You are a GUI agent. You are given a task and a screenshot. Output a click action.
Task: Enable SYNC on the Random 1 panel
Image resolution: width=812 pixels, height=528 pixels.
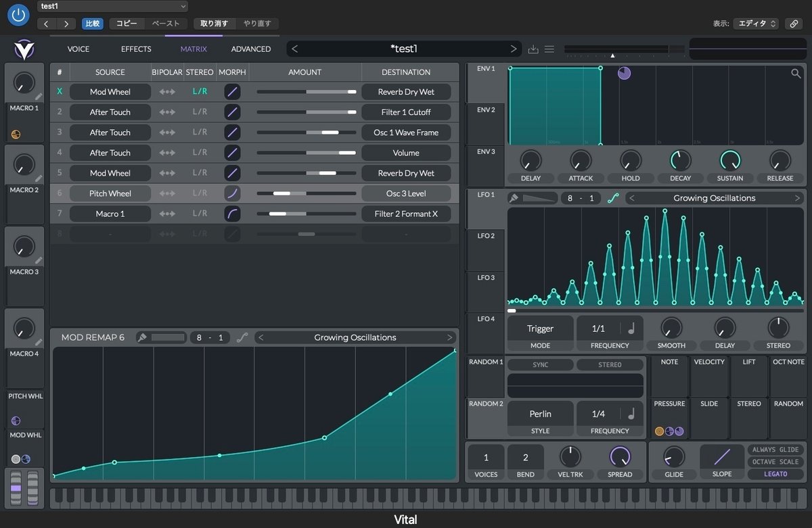[x=539, y=364]
